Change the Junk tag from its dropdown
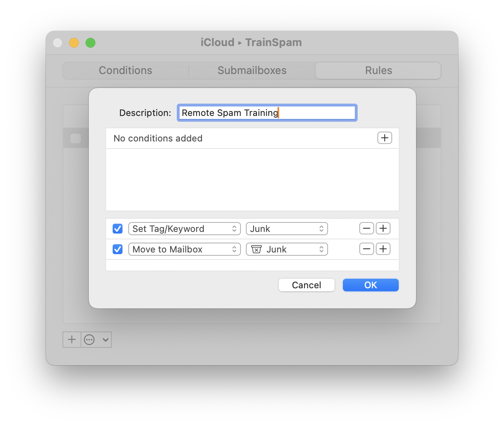Image resolution: width=504 pixels, height=426 pixels. (287, 229)
